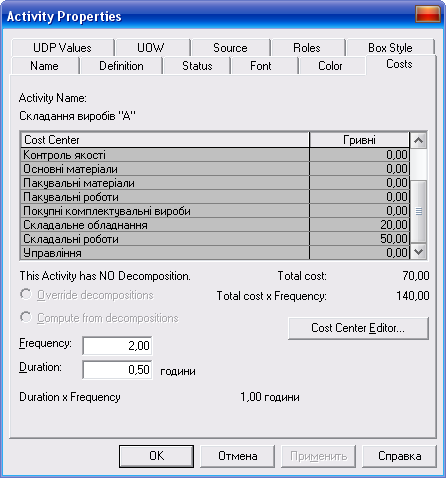This screenshot has width=446, height=478.
Task: Open the Cost Center Editor
Action: point(358,328)
